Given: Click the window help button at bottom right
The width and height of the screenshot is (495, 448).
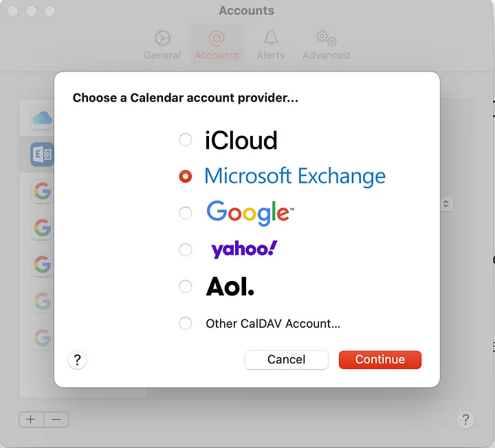Looking at the screenshot, I should (465, 420).
